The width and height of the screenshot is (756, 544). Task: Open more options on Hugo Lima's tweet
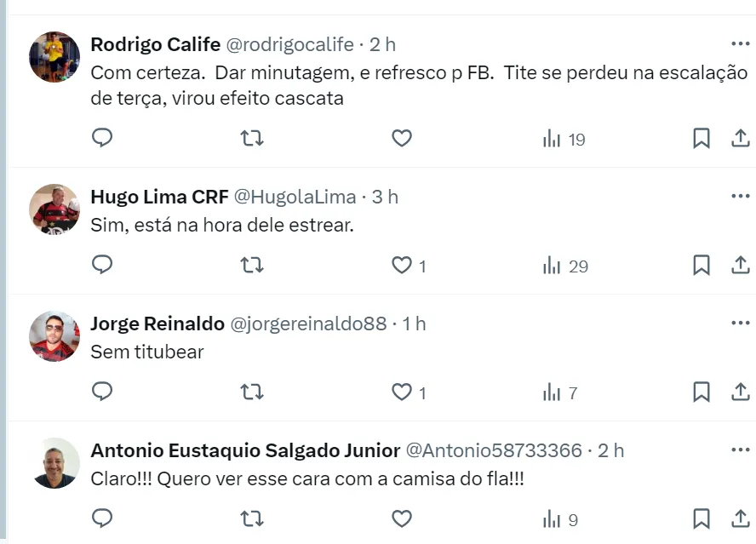click(740, 197)
